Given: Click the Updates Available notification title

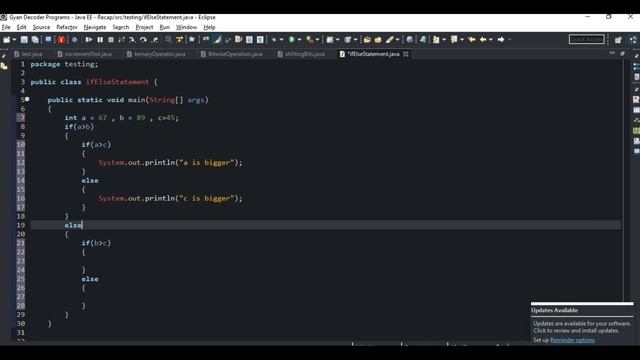Looking at the screenshot, I should click(x=554, y=310).
